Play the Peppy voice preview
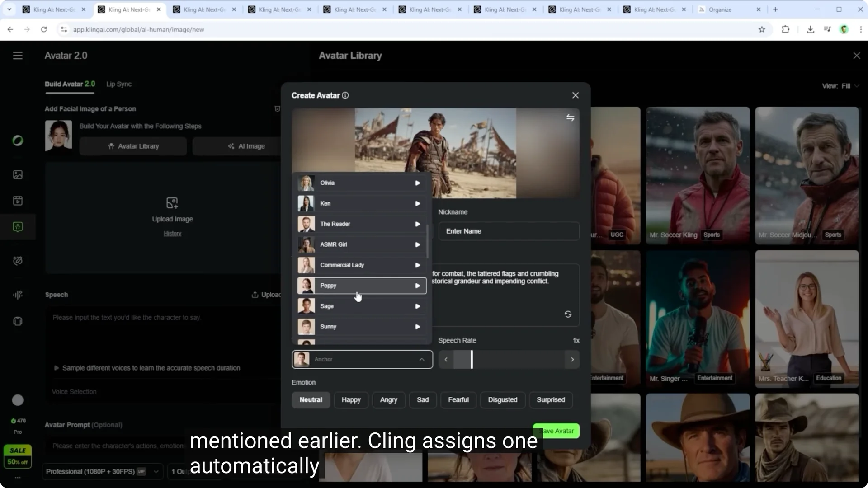Screen dimensions: 868x488 coord(418,286)
